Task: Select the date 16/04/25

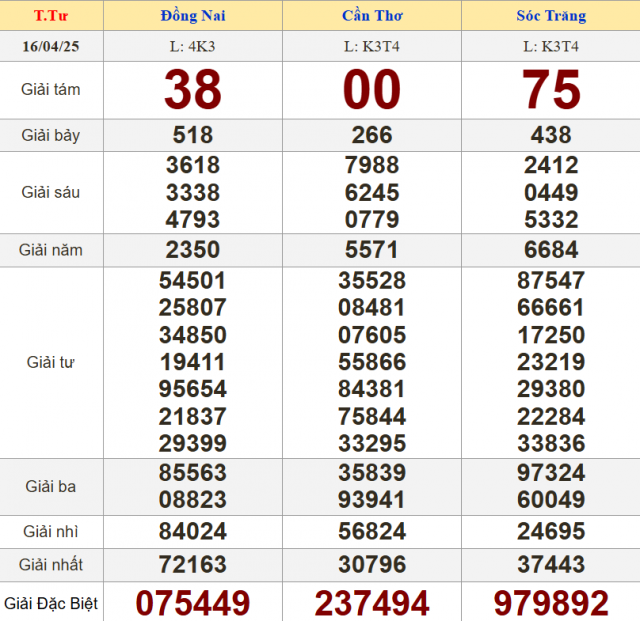Action: [x=51, y=47]
